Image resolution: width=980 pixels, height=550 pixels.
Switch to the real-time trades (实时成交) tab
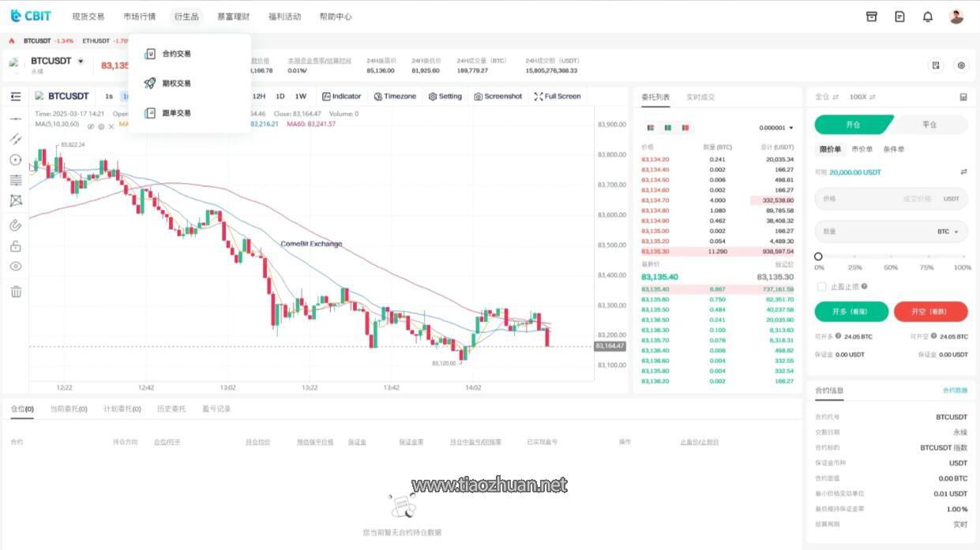point(700,97)
